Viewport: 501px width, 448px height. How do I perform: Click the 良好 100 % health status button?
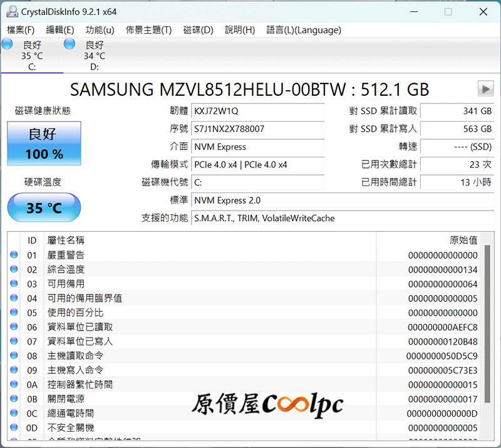44,143
